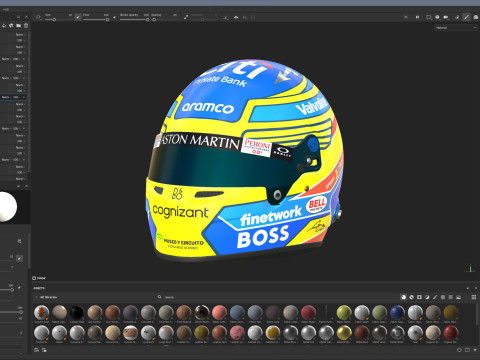Click the Aston Martin helmet in the viewport
Screen dimensions: 480x360
click(x=245, y=161)
